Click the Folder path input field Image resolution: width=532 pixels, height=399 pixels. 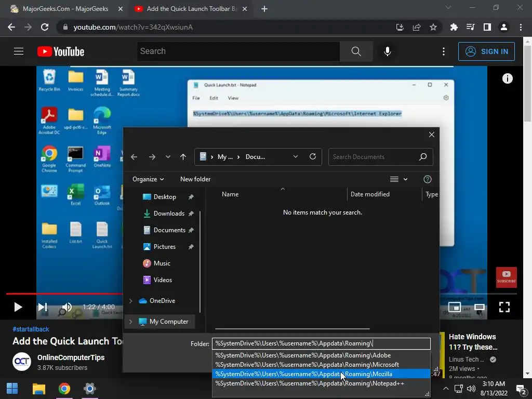pyautogui.click(x=321, y=343)
